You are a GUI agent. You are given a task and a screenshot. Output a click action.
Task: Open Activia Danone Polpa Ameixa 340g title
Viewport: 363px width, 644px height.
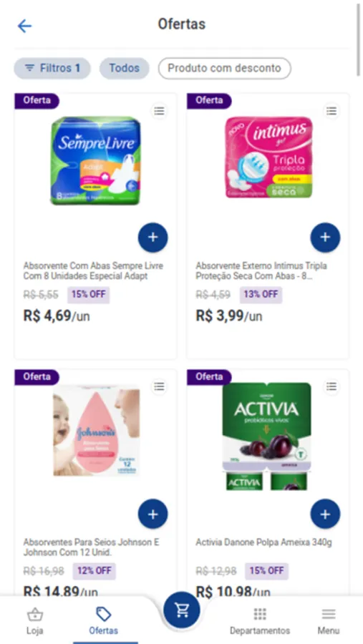(264, 542)
